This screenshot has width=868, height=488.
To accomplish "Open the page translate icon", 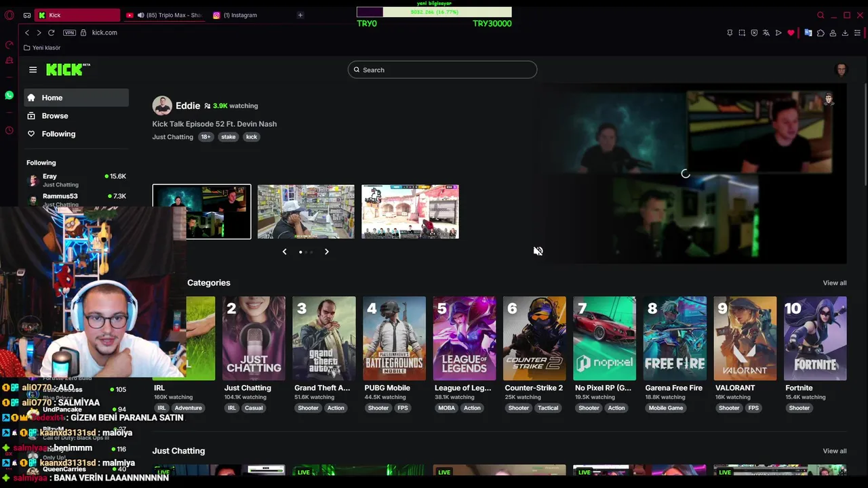I will click(766, 33).
